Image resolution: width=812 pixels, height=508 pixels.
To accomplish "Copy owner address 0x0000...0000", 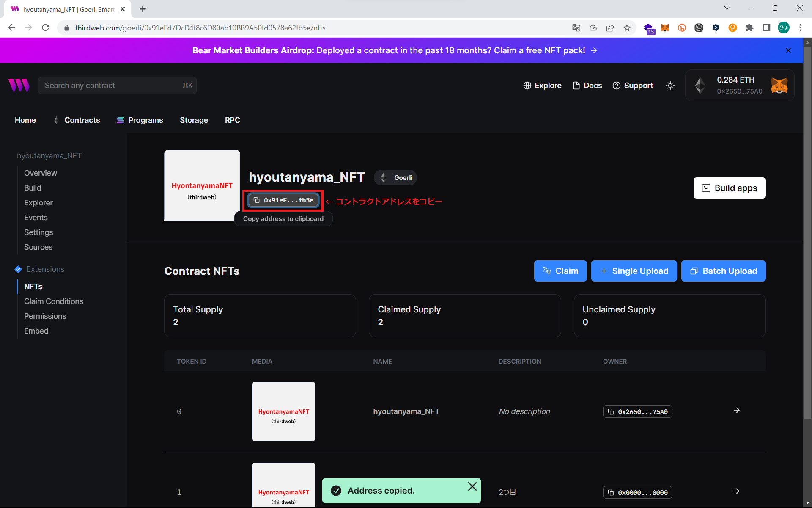I will tap(637, 492).
